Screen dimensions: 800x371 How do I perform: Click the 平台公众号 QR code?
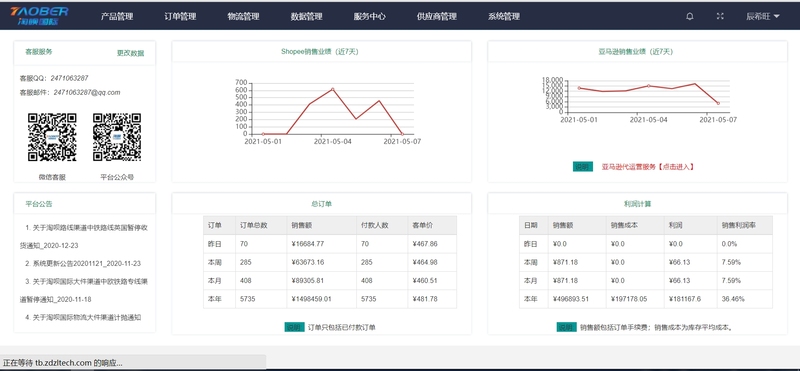(117, 137)
